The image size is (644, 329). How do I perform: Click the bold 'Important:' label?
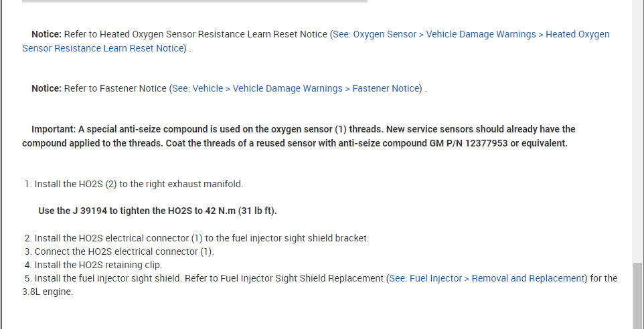tap(54, 129)
